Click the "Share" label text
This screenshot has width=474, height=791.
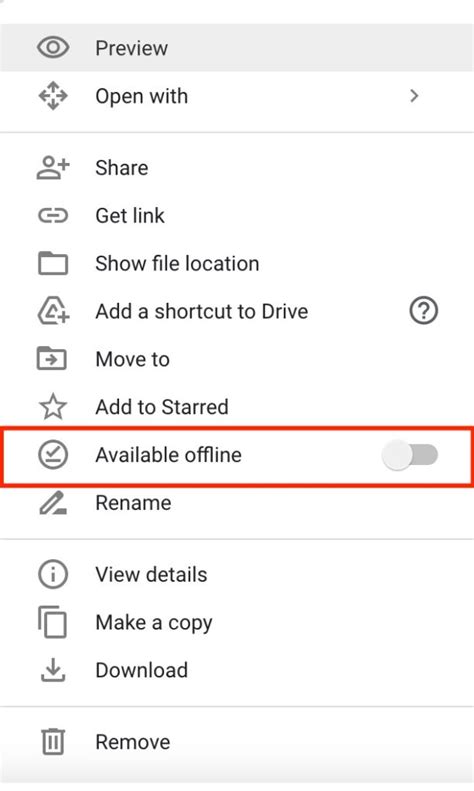[x=122, y=168]
